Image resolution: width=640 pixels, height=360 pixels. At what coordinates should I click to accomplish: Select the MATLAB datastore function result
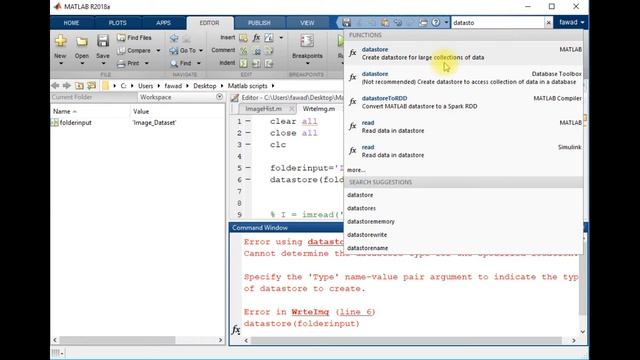point(464,53)
